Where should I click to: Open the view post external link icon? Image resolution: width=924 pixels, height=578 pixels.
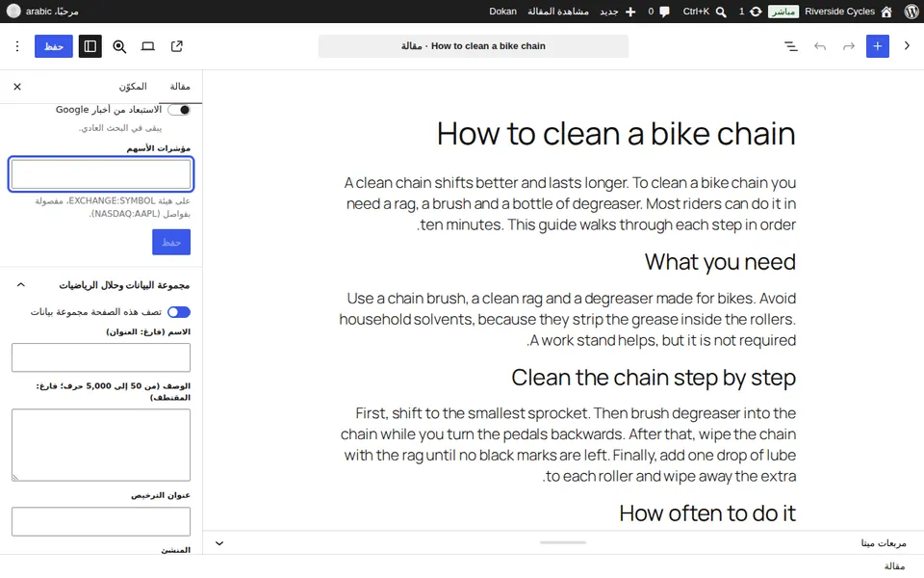click(x=177, y=46)
